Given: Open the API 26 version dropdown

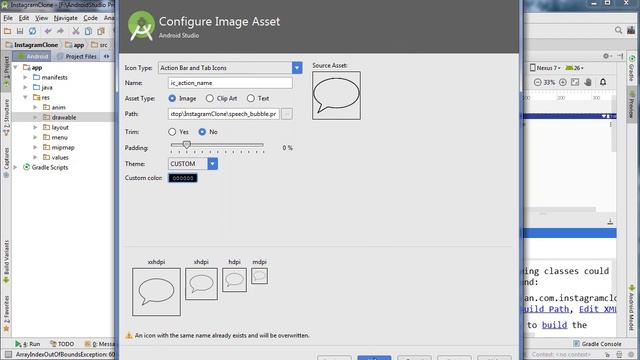Looking at the screenshot, I should click(575, 68).
